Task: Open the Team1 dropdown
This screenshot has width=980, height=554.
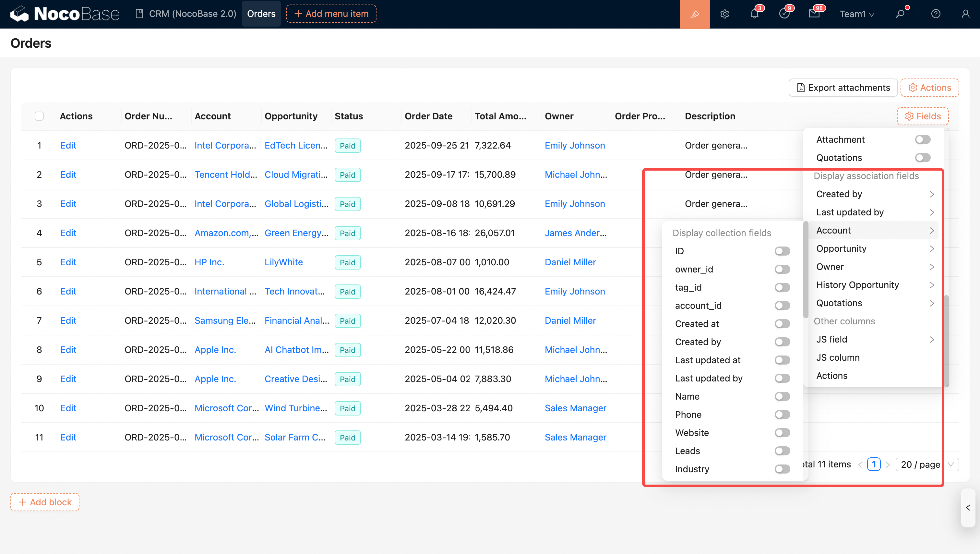Action: [857, 14]
